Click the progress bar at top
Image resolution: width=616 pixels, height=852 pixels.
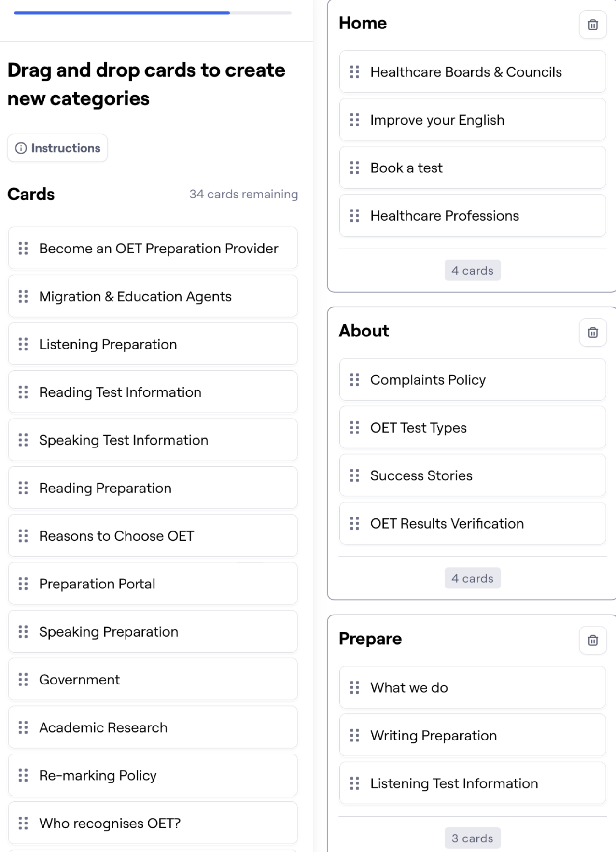pyautogui.click(x=153, y=13)
